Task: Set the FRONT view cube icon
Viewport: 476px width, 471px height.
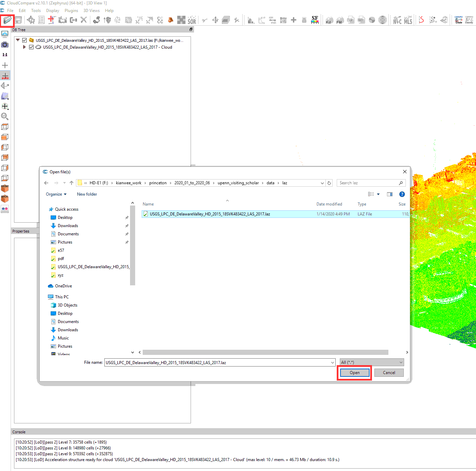Action: [x=5, y=188]
